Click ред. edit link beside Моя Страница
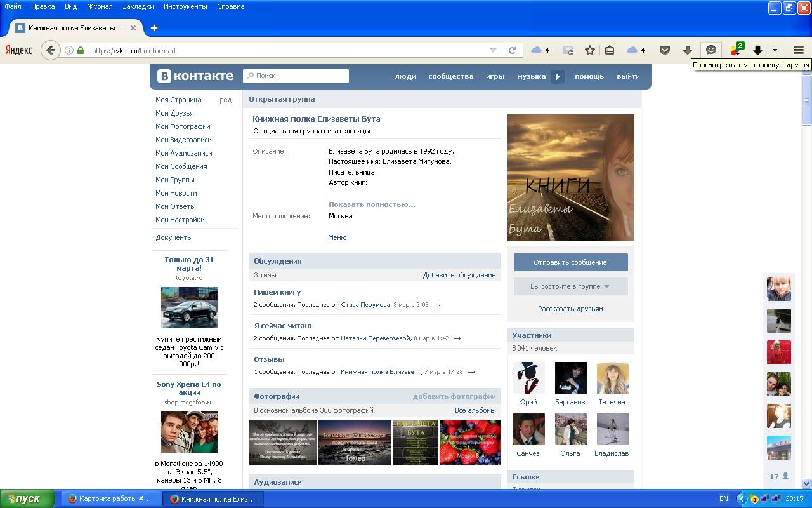The width and height of the screenshot is (812, 508). tap(226, 100)
